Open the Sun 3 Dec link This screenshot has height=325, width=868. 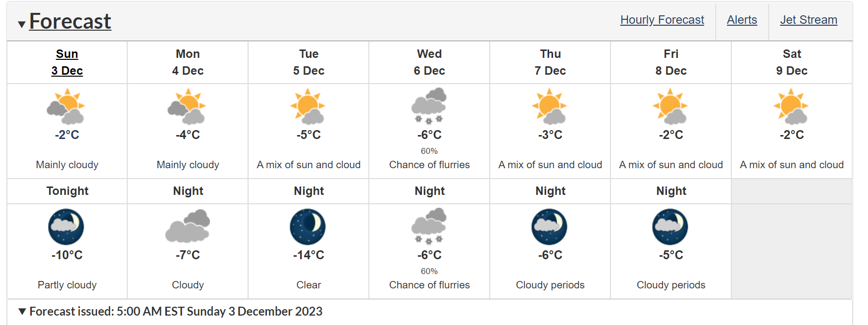click(67, 62)
